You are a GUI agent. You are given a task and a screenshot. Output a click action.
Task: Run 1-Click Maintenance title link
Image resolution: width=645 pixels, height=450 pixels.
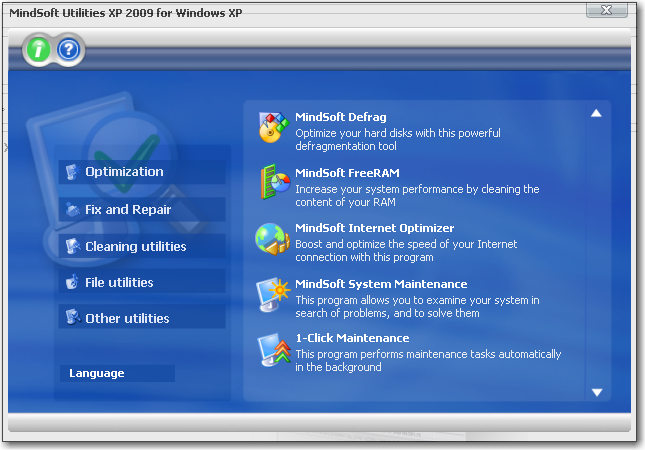click(352, 338)
